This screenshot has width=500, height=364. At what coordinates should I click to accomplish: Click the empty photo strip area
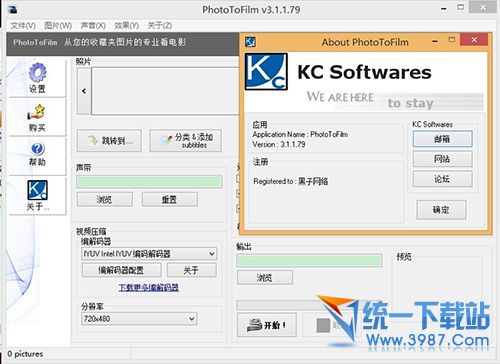165,91
